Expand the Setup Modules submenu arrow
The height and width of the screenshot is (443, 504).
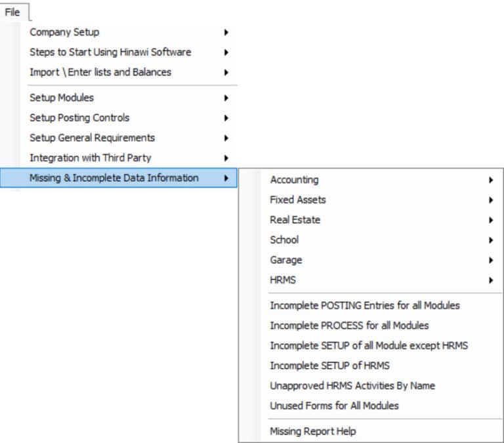pos(226,98)
